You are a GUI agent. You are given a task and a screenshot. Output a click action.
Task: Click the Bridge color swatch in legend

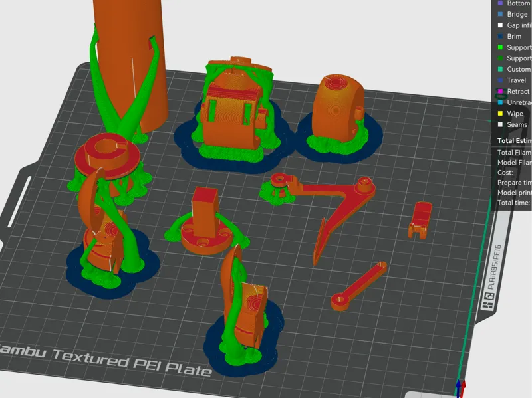click(500, 14)
